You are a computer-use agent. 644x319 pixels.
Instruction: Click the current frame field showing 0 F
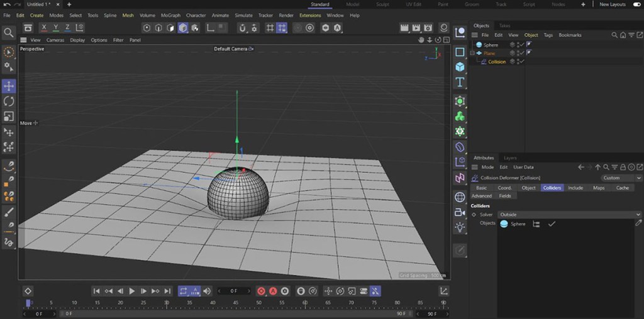point(234,291)
